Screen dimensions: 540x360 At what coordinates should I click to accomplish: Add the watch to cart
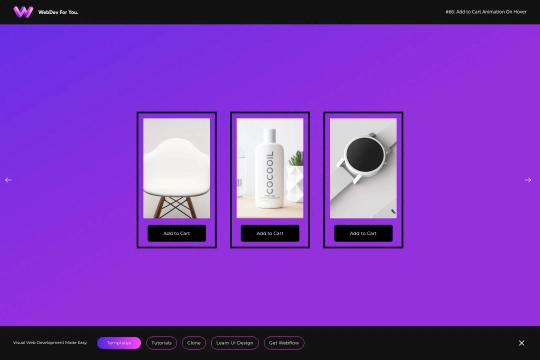[x=363, y=233]
